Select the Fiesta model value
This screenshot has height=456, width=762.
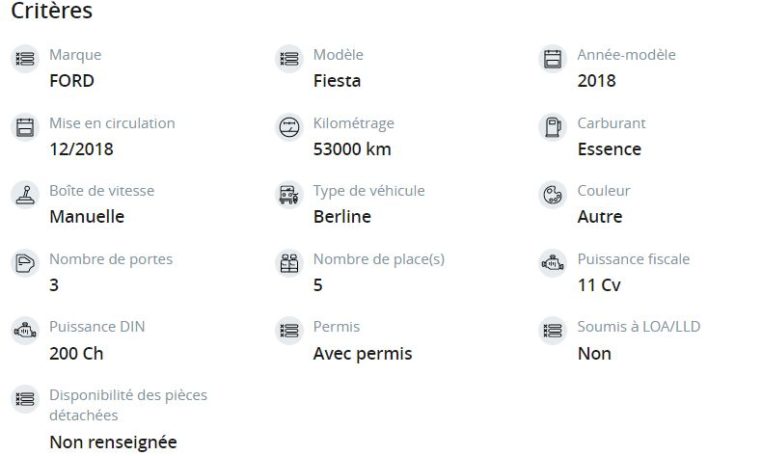[337, 81]
